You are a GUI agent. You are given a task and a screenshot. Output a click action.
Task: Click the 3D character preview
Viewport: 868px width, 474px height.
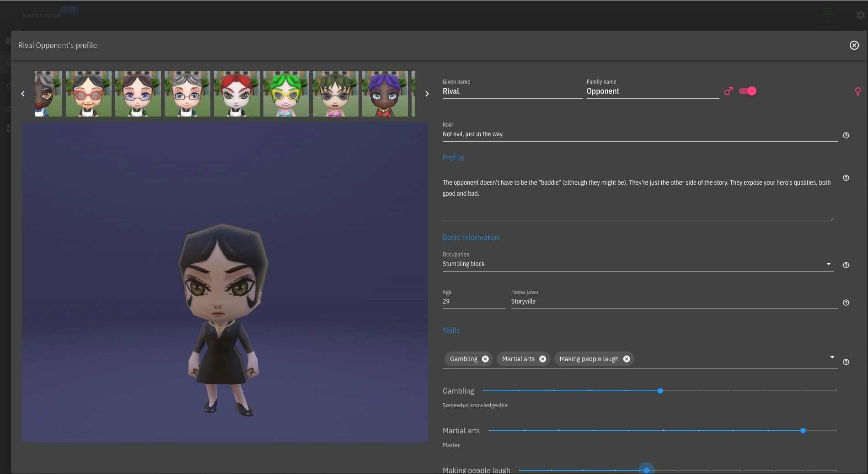(225, 282)
